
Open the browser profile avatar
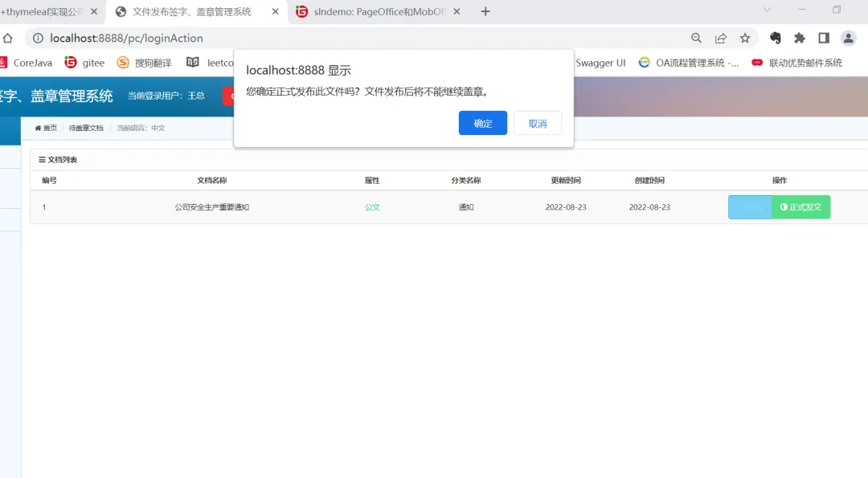coord(848,37)
